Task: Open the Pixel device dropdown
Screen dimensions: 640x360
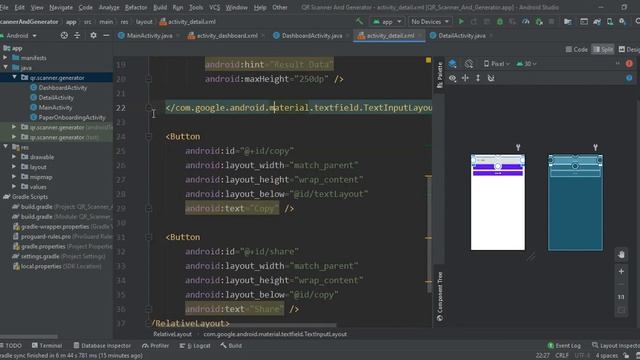Action: pos(497,64)
